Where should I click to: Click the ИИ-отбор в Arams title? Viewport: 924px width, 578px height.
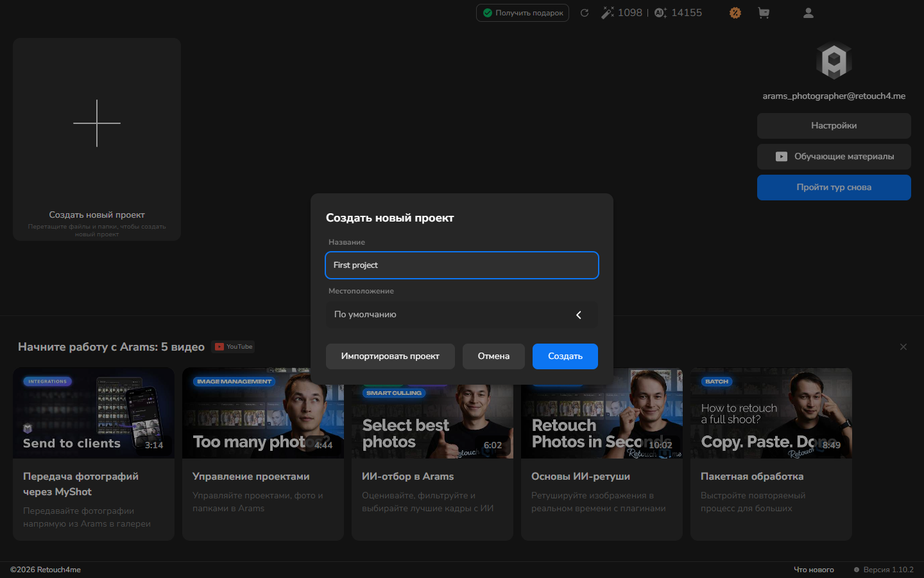407,477
